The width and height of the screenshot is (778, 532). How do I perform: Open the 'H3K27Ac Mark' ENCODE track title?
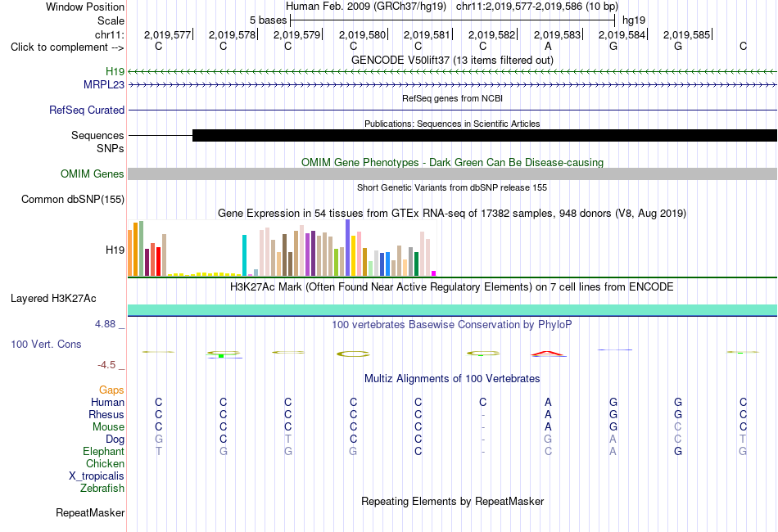click(x=452, y=286)
